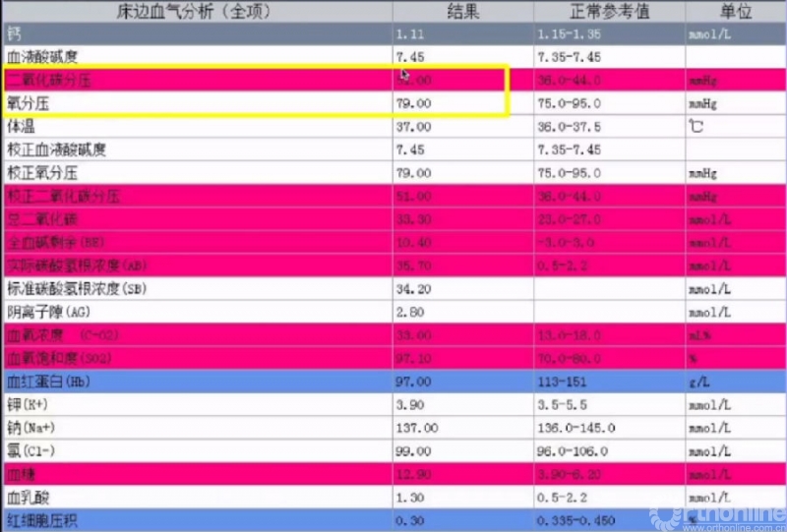Image resolution: width=787 pixels, height=532 pixels.
Task: Select the 钠(Na+) result value 137.00
Action: coord(416,428)
